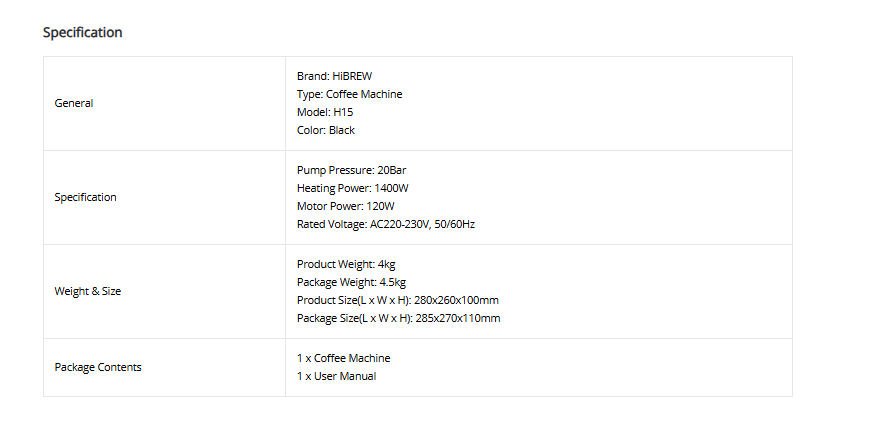Select the General row label
This screenshot has height=423, width=891.
[73, 103]
